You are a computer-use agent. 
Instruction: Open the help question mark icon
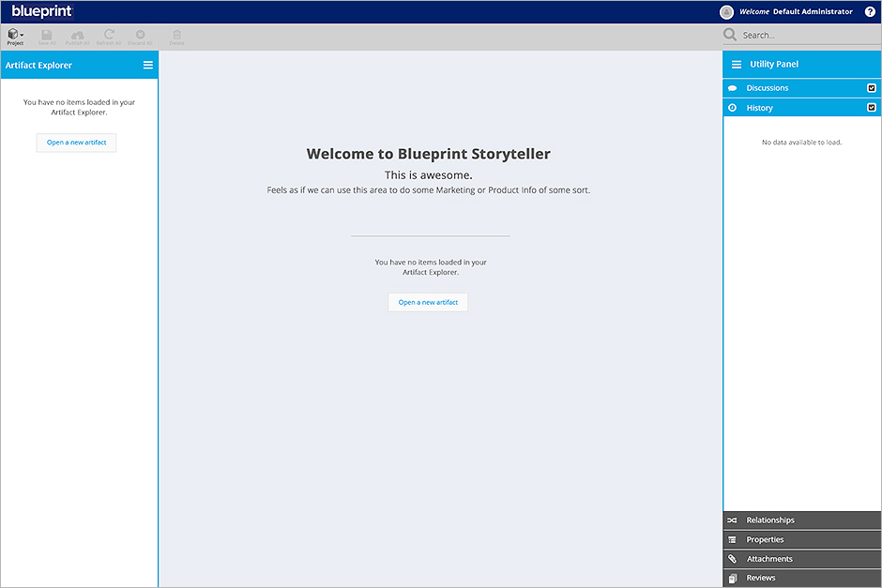(870, 12)
